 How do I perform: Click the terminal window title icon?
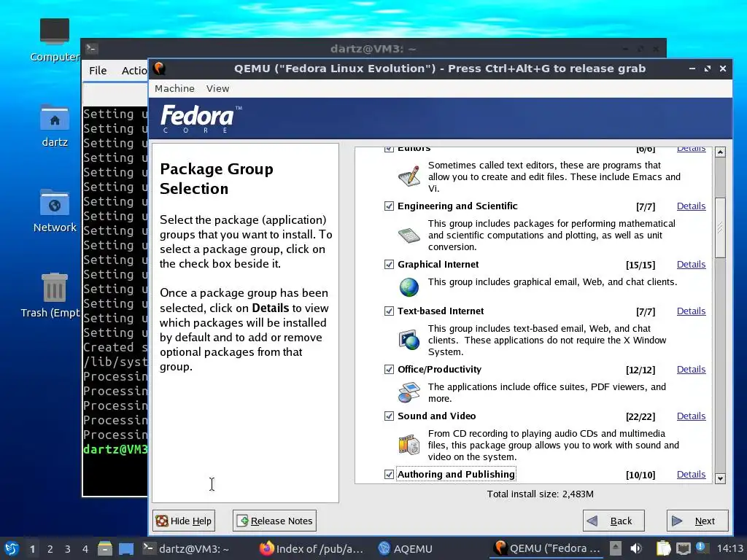[x=92, y=49]
